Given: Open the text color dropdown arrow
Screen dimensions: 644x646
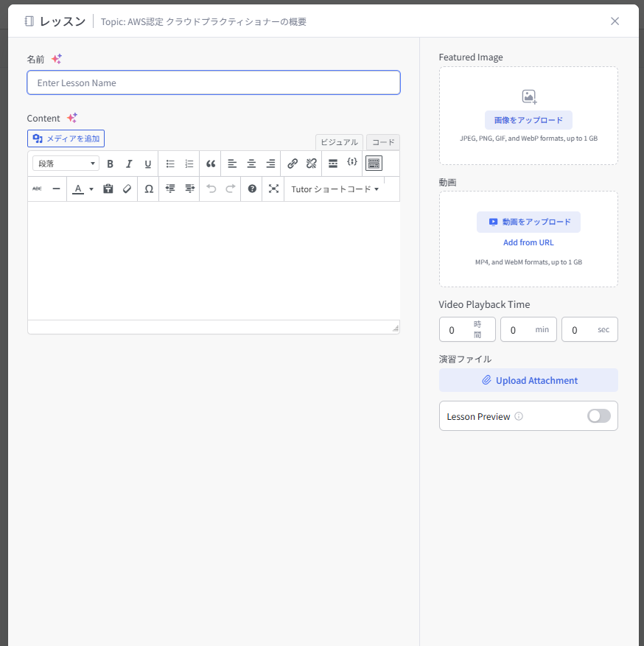Looking at the screenshot, I should point(91,189).
